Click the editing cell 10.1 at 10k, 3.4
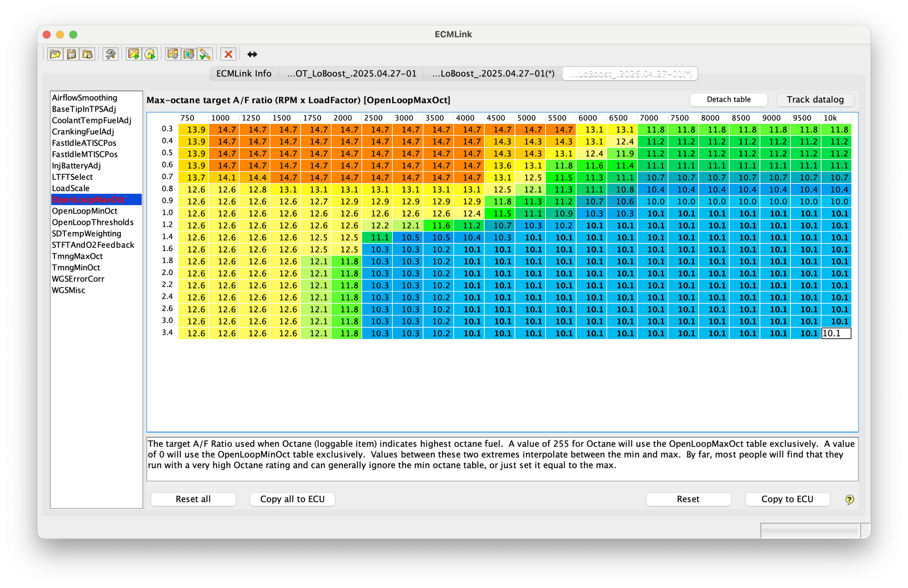Screen dimensions: 908x588 coord(836,333)
